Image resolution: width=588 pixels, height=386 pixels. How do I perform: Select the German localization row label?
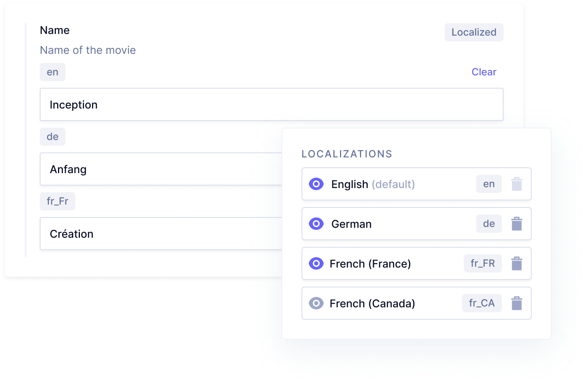(351, 224)
